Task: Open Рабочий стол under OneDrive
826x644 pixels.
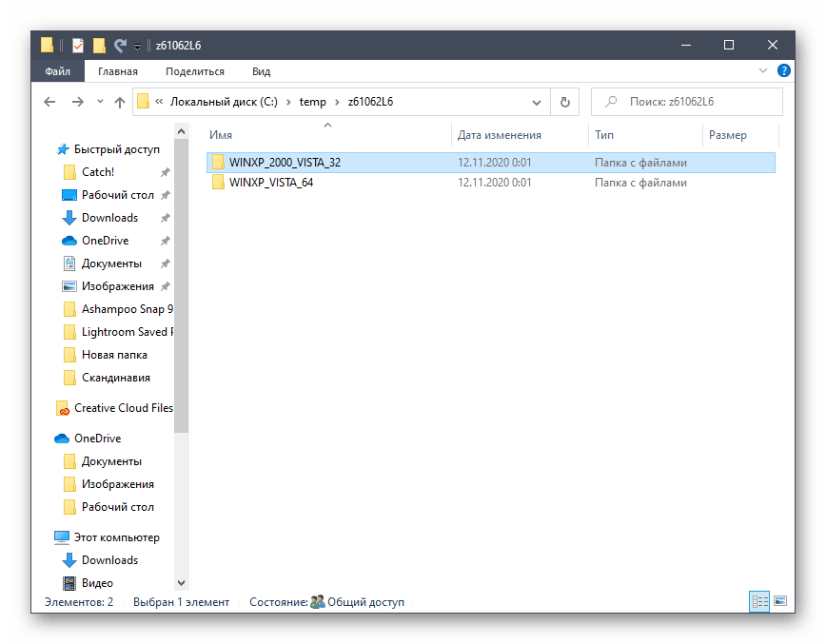Action: pyautogui.click(x=117, y=507)
